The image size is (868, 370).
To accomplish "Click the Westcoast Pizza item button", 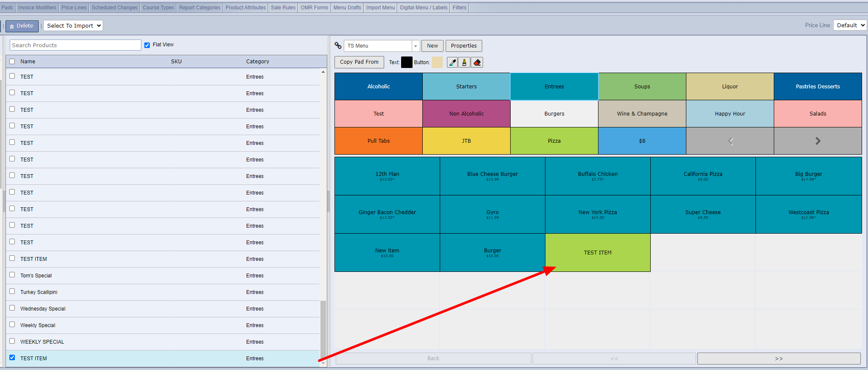I will [809, 215].
